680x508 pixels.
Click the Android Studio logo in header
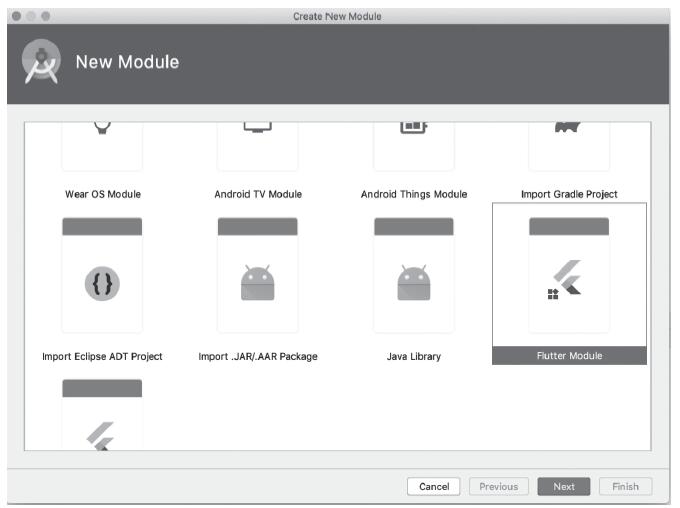[40, 63]
